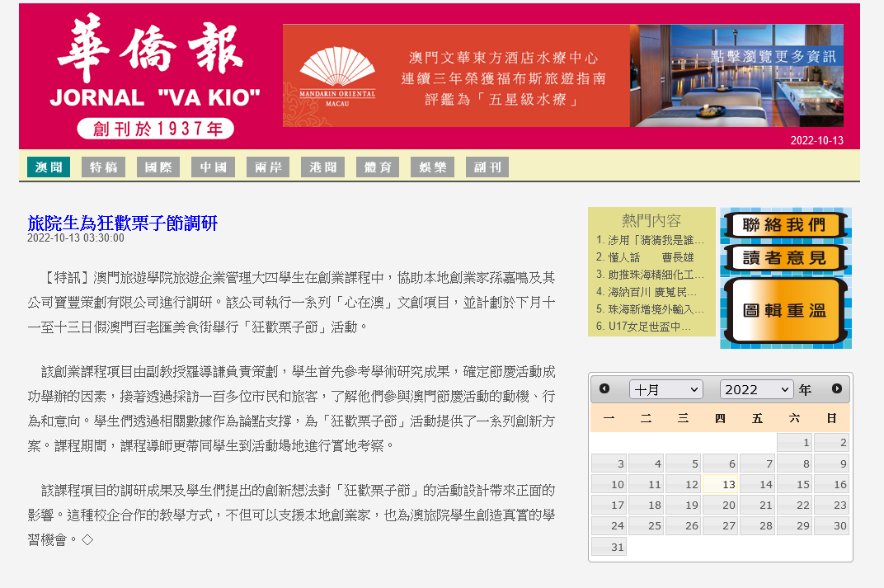The image size is (884, 588).
Task: Open the 旅院生為狂歡栗子節調研 headline link
Action: 122,223
